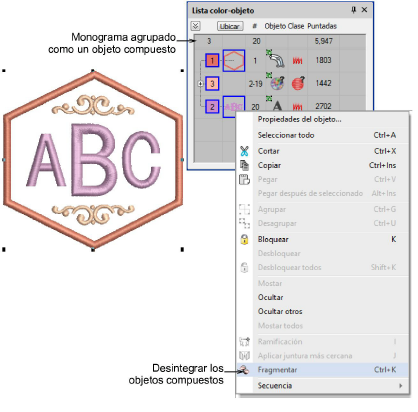Click the 1442 stitches cell
Image resolution: width=418 pixels, height=412 pixels.
pyautogui.click(x=323, y=83)
